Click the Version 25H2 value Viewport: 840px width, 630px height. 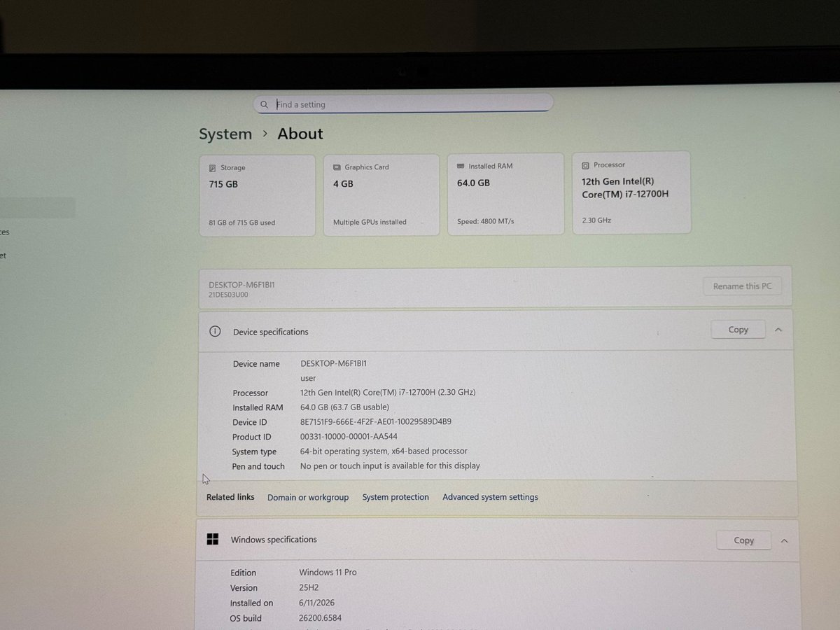pos(309,588)
